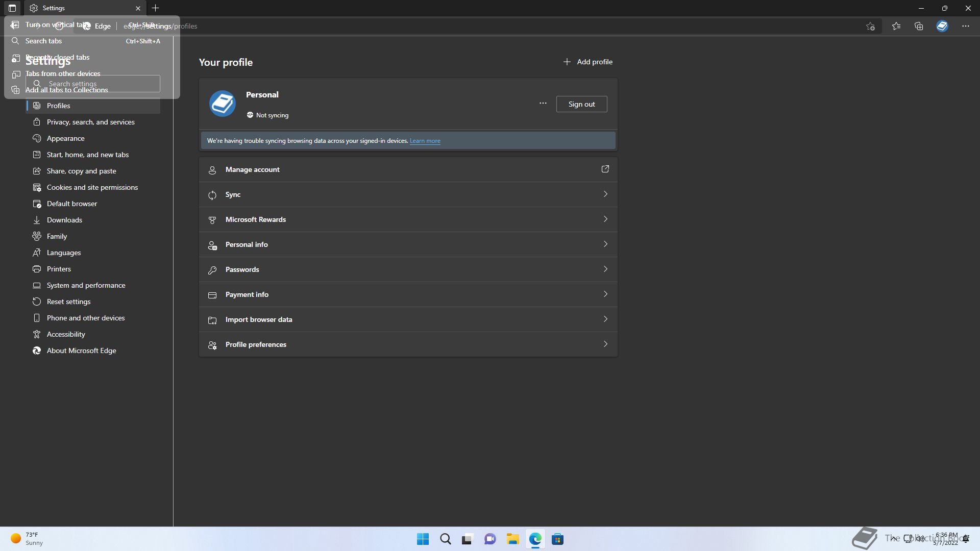The width and height of the screenshot is (980, 551).
Task: Open taskbar Search
Action: (x=446, y=539)
